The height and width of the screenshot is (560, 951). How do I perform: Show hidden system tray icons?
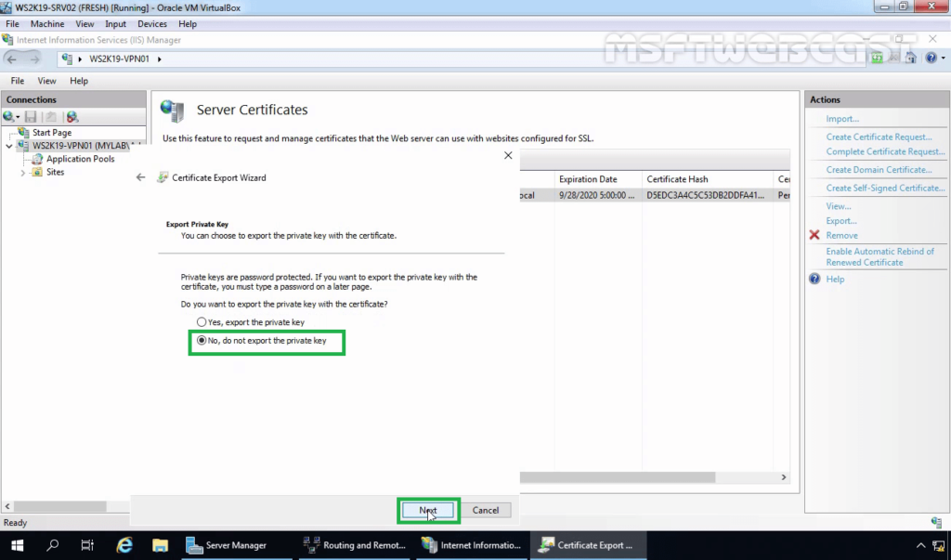920,545
